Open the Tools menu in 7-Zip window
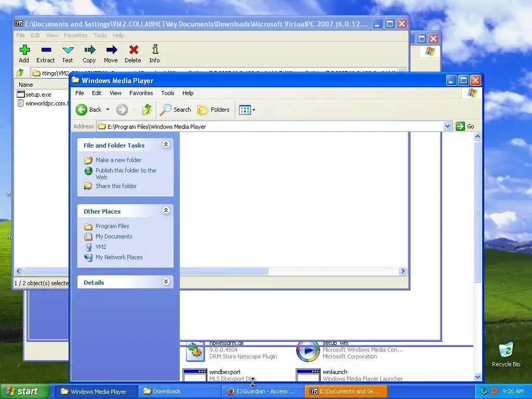Image resolution: width=532 pixels, height=399 pixels. pyautogui.click(x=100, y=35)
